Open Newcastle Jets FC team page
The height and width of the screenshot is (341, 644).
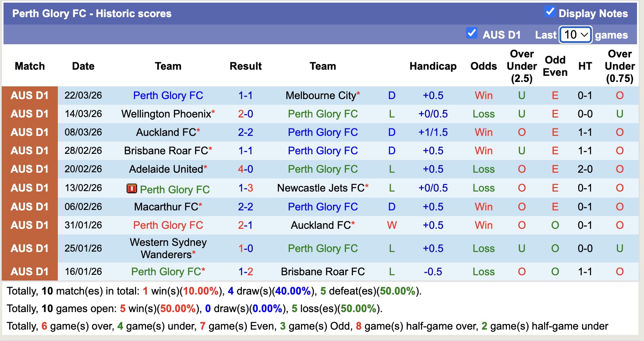320,188
